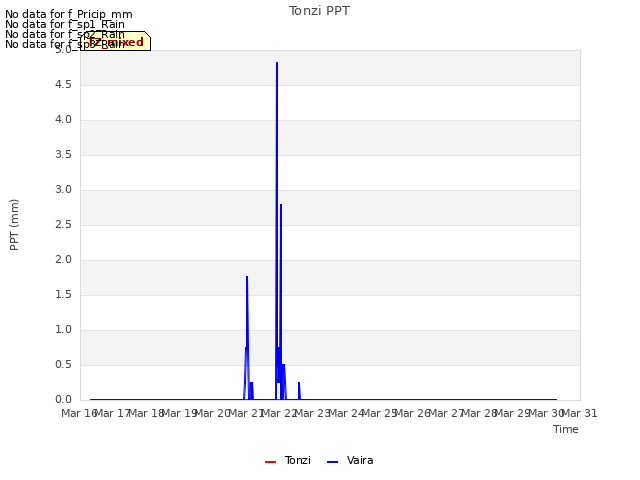Click the Mar 16 x-axis tick label

tap(80, 413)
